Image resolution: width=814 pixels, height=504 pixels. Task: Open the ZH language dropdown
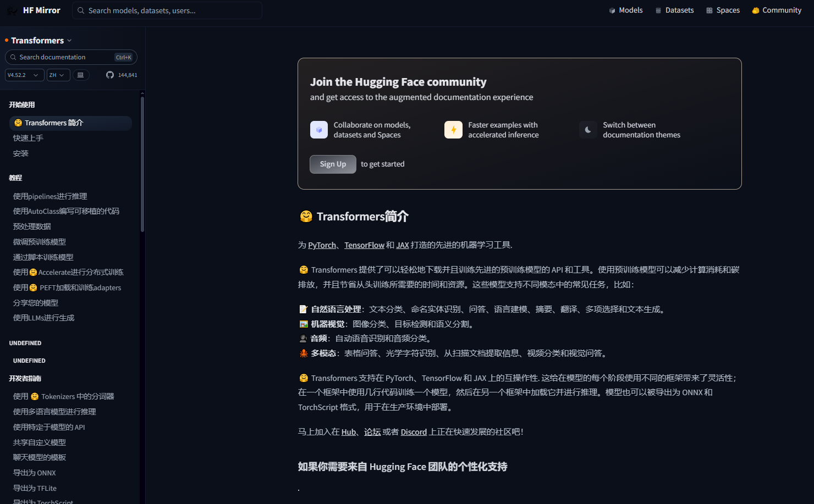coord(58,75)
